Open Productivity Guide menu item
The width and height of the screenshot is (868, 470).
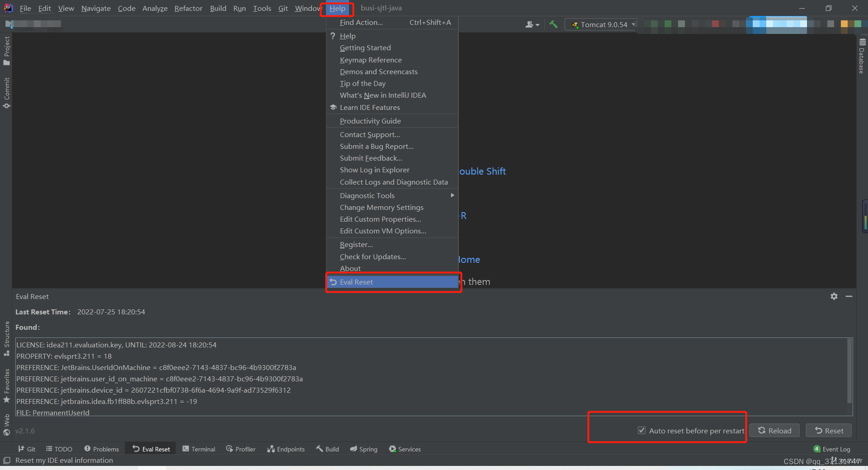(392, 121)
